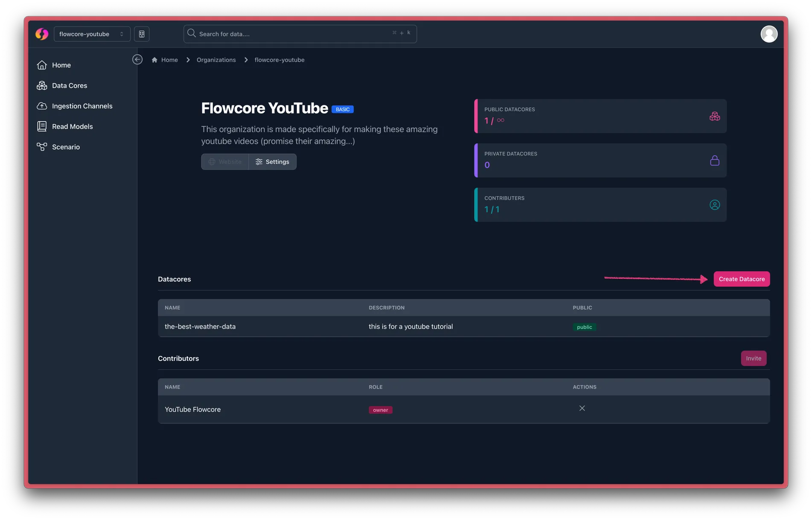Viewport: 812px width, 520px height.
Task: Click the Datacores section heading
Action: [174, 279]
